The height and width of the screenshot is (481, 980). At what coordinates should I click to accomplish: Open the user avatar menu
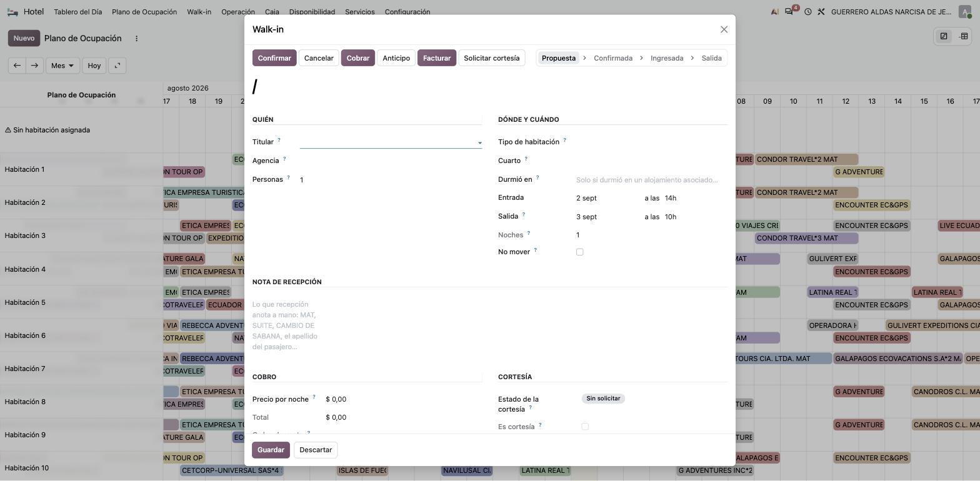coord(964,12)
